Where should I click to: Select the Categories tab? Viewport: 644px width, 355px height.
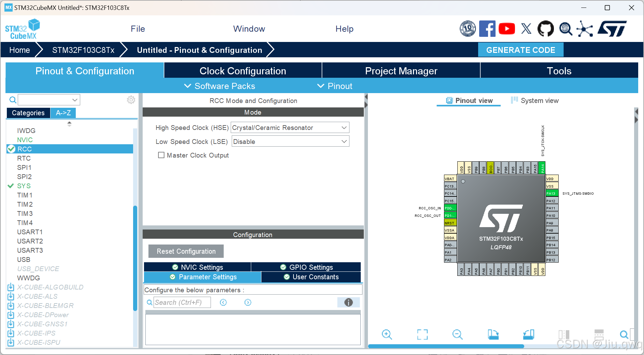28,113
